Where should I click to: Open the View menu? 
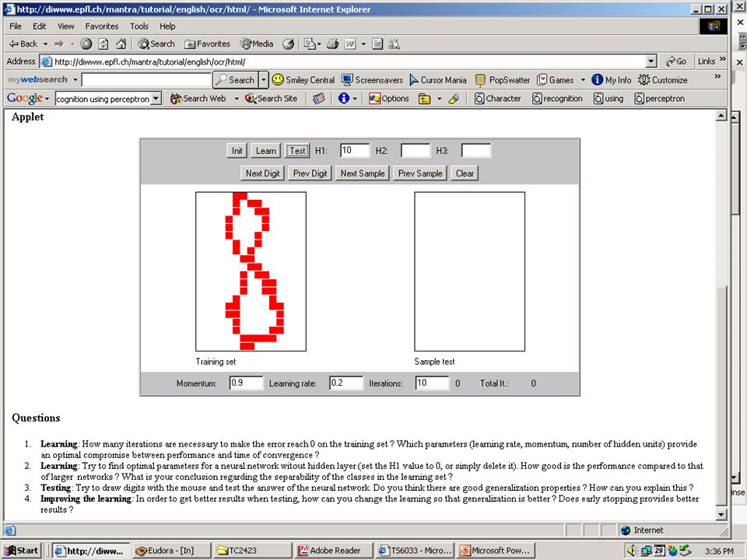tap(65, 26)
